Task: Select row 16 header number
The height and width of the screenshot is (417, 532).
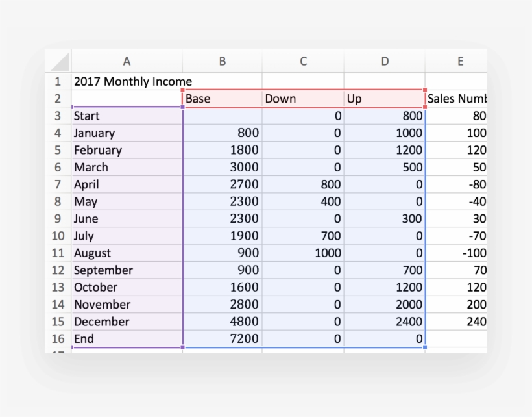Action: pos(58,338)
